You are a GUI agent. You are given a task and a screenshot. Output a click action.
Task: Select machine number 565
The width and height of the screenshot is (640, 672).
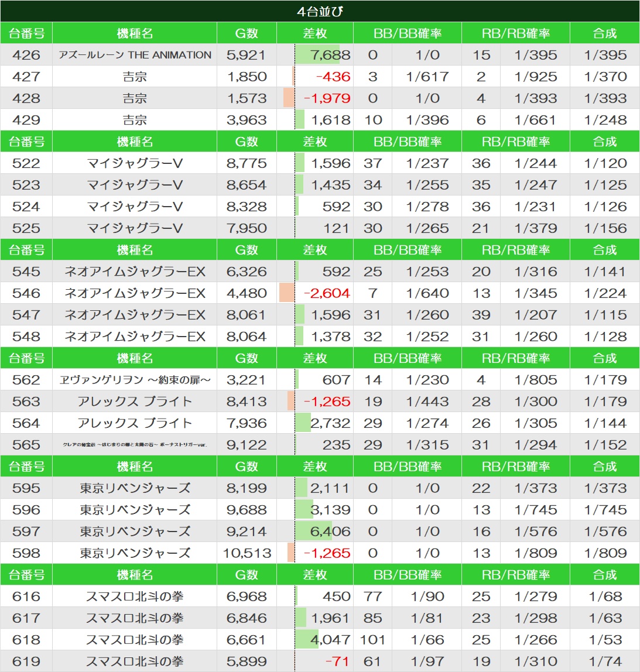point(26,445)
